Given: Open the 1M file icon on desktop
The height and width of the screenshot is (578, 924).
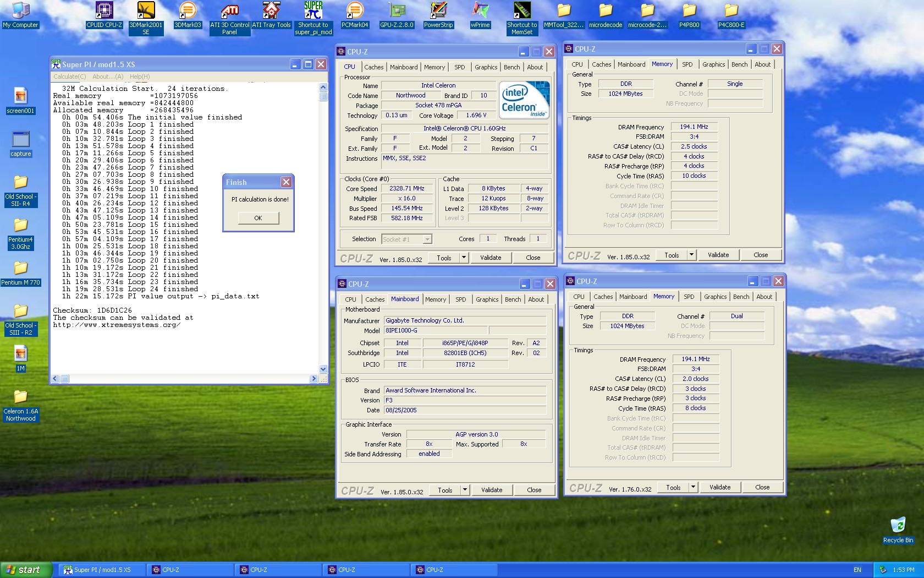Looking at the screenshot, I should (x=20, y=358).
